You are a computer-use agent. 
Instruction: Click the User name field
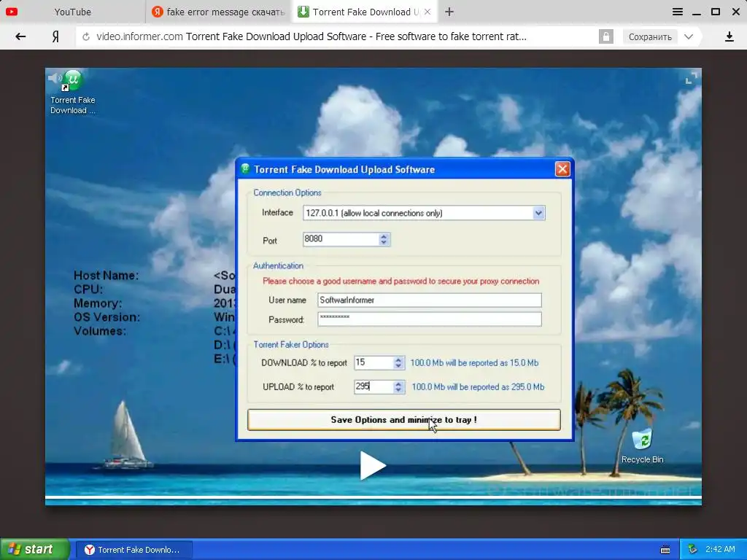point(429,300)
